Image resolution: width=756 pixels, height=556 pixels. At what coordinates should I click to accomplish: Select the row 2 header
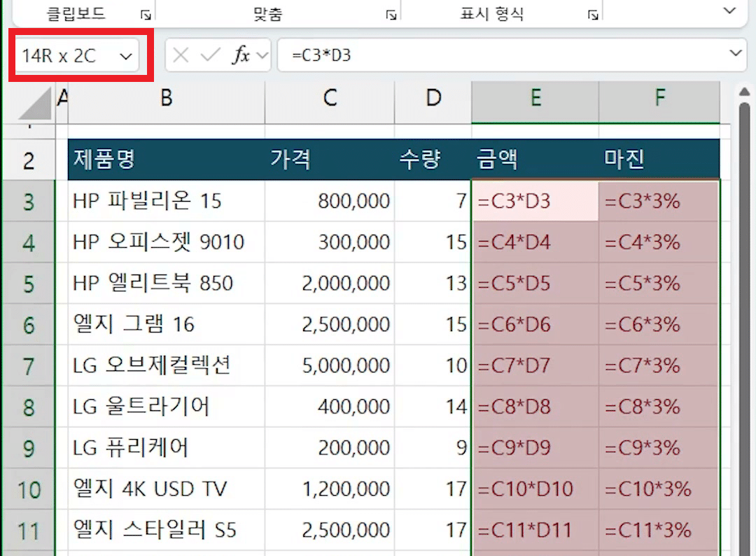click(29, 160)
